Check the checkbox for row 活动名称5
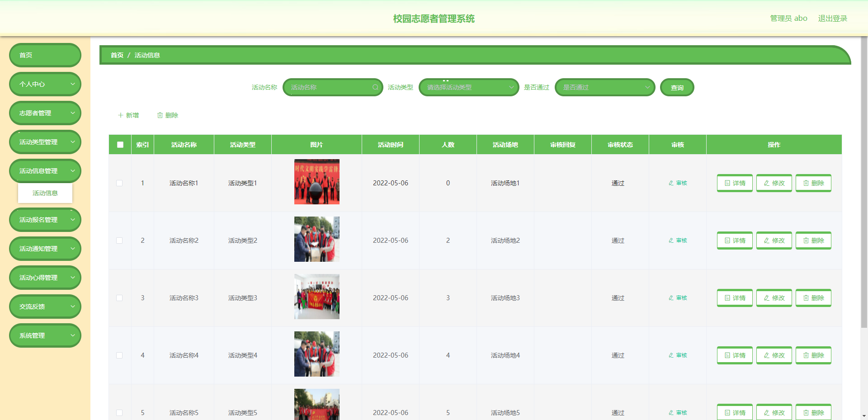This screenshot has height=420, width=868. [x=119, y=413]
